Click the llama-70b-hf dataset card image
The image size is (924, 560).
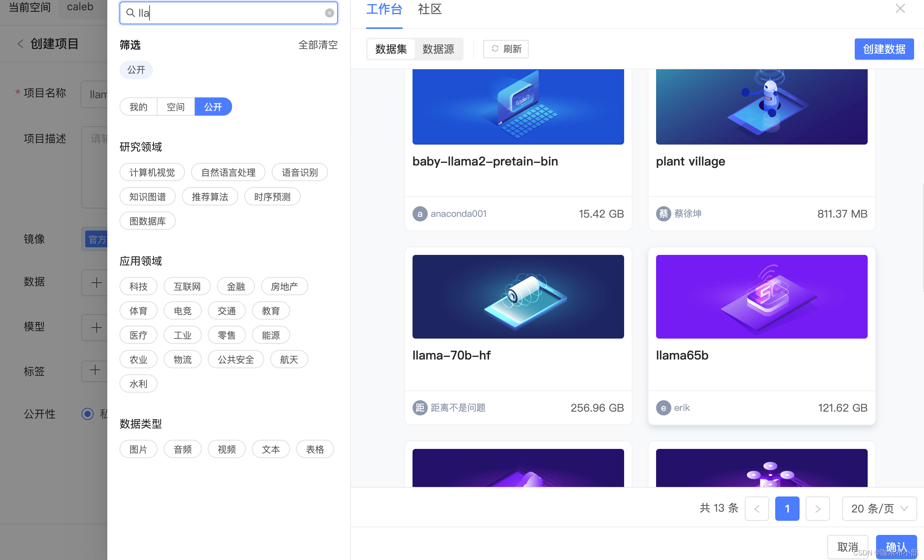point(518,296)
